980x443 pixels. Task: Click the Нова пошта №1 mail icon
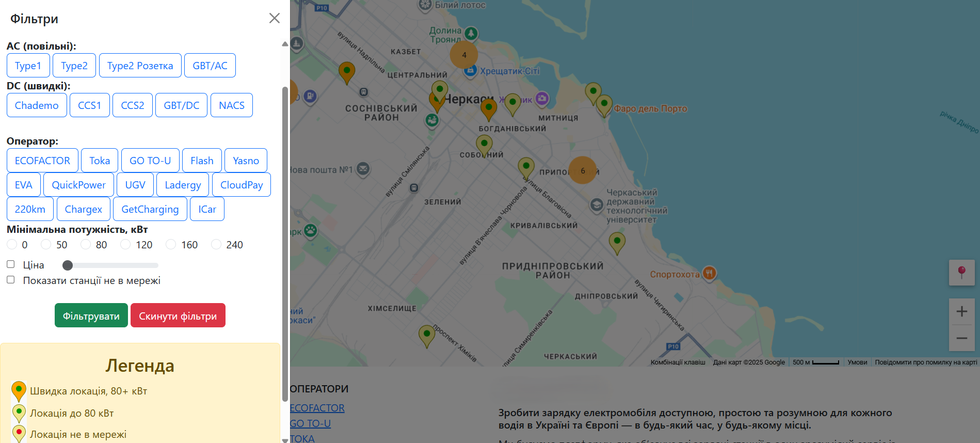(363, 169)
